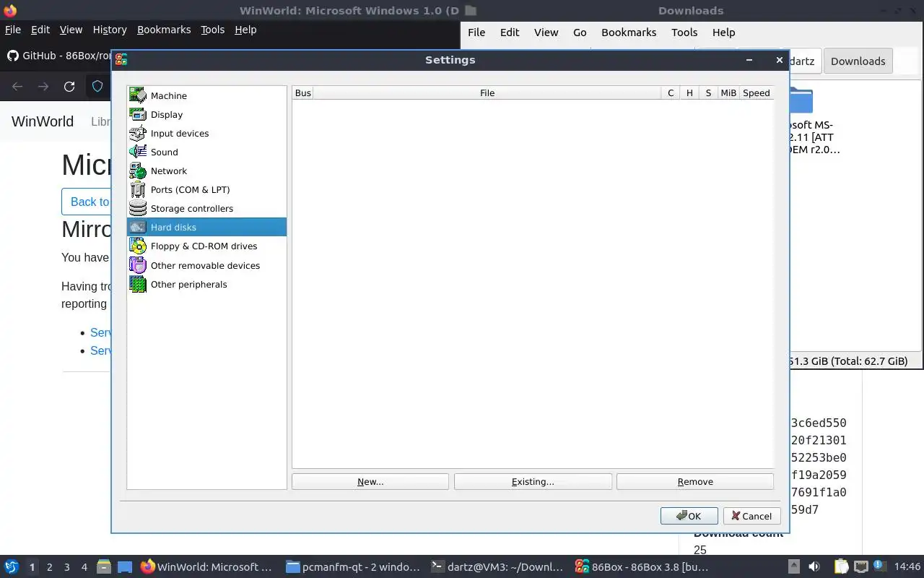Open Firefox tracking protection shield icon
This screenshot has width=924, height=578.
click(x=97, y=87)
